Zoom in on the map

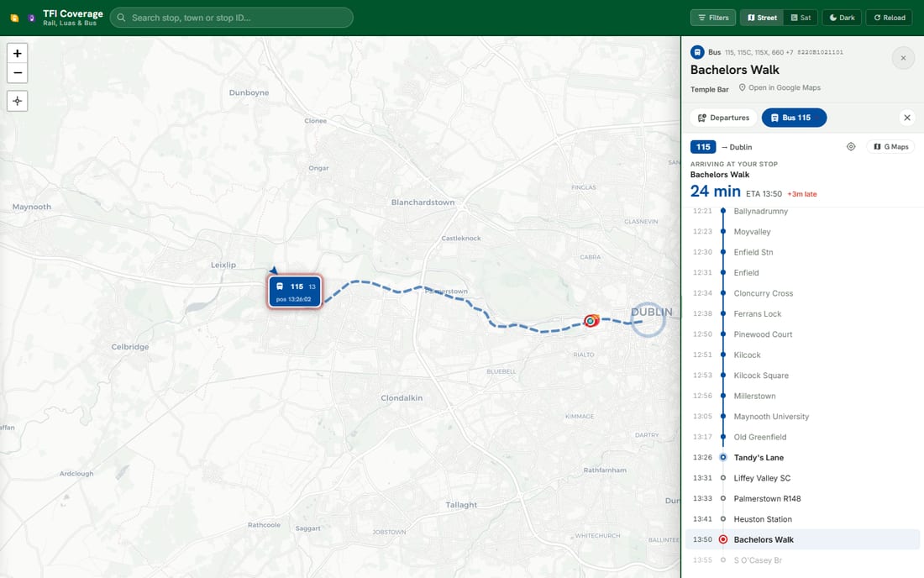(x=17, y=53)
